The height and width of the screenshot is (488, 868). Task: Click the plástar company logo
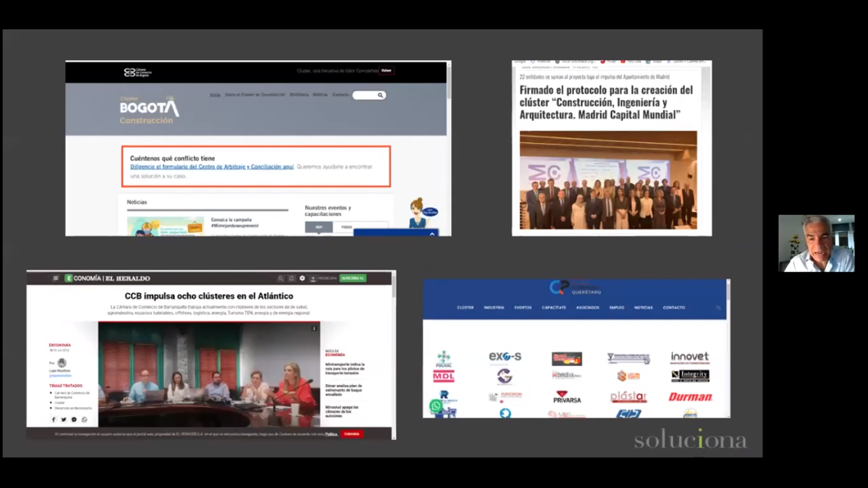point(628,397)
